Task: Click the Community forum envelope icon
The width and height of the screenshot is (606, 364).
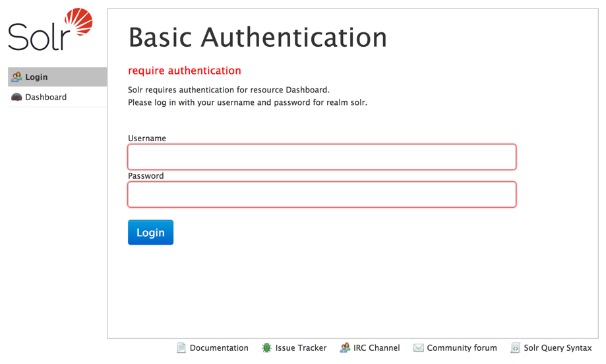Action: coord(418,348)
